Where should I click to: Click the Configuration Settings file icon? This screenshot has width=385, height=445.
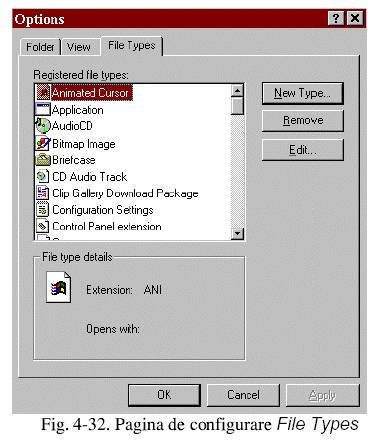[43, 210]
